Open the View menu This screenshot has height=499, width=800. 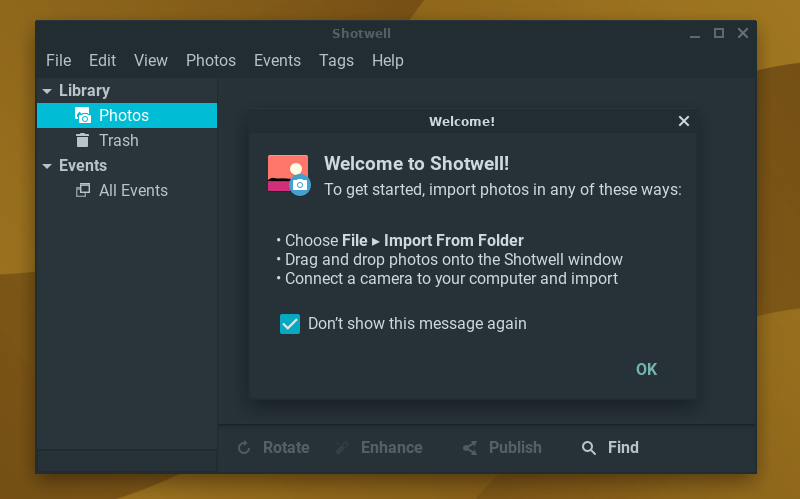tap(151, 60)
